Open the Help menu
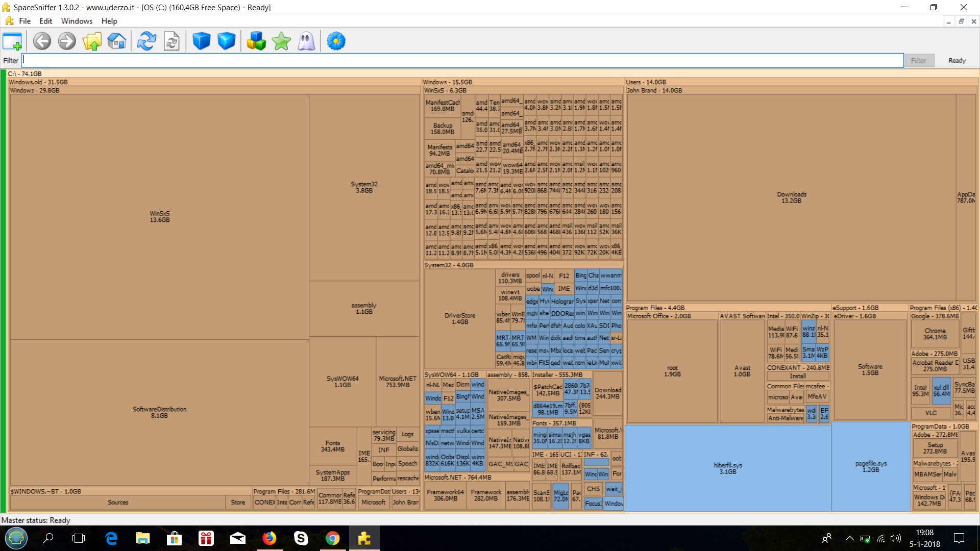This screenshot has height=551, width=980. coord(109,21)
